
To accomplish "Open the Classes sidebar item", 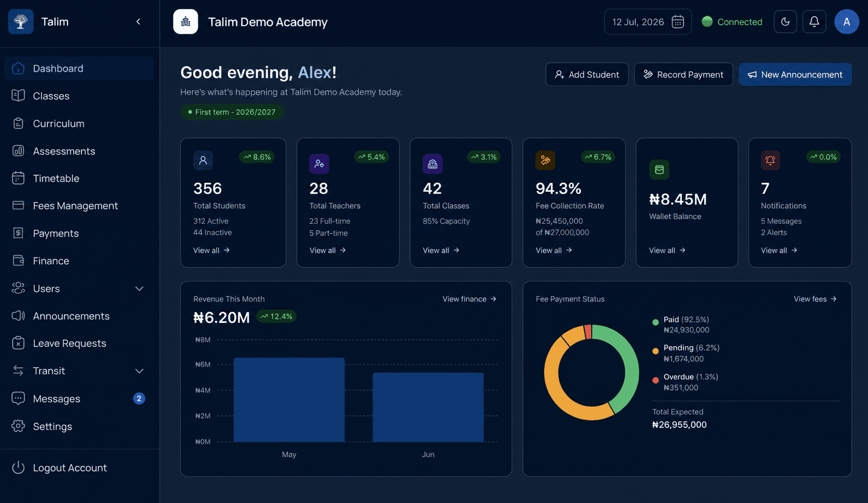I will tap(79, 96).
